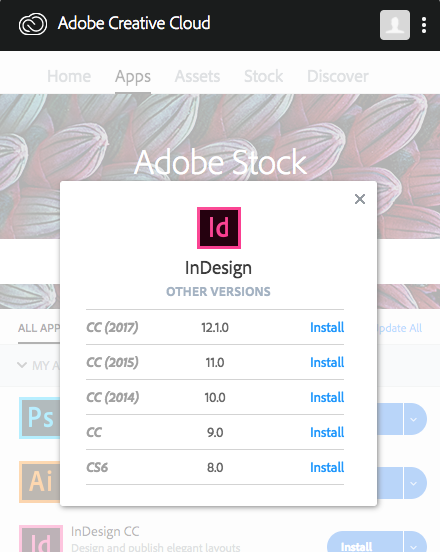This screenshot has width=440, height=552.
Task: Install InDesign CC version 9.0
Action: pos(327,432)
